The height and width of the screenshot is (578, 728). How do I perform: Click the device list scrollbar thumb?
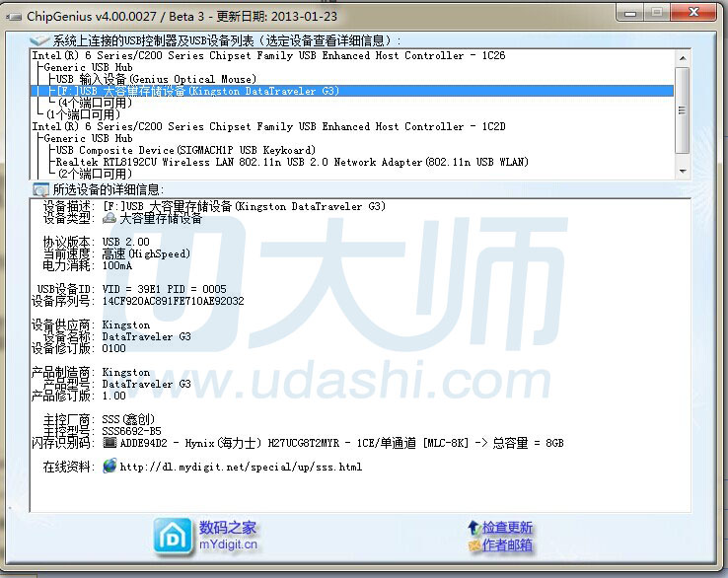click(683, 110)
